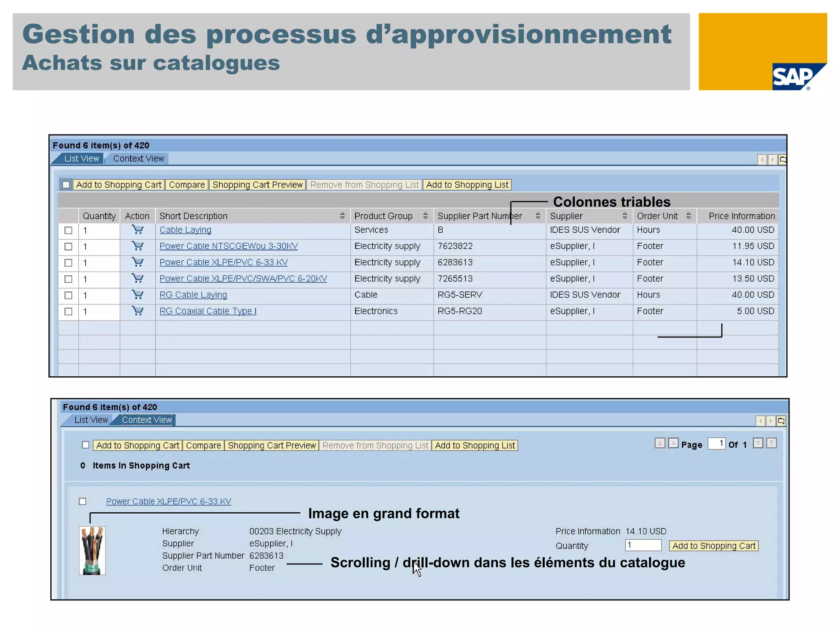Click Add to Shopping Cart beside the Quantity field
Image resolution: width=840 pixels, height=630 pixels.
[714, 546]
